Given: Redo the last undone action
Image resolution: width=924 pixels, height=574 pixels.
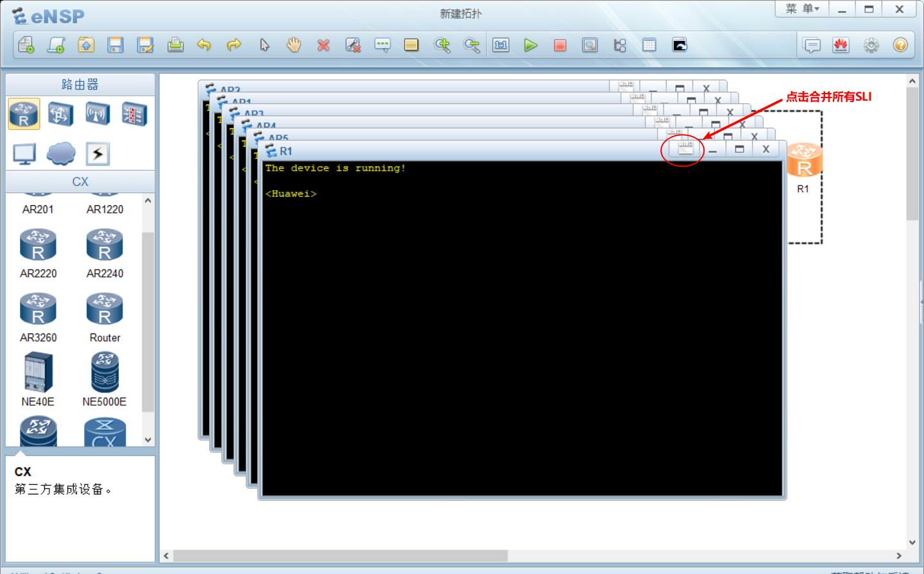Looking at the screenshot, I should tap(234, 45).
